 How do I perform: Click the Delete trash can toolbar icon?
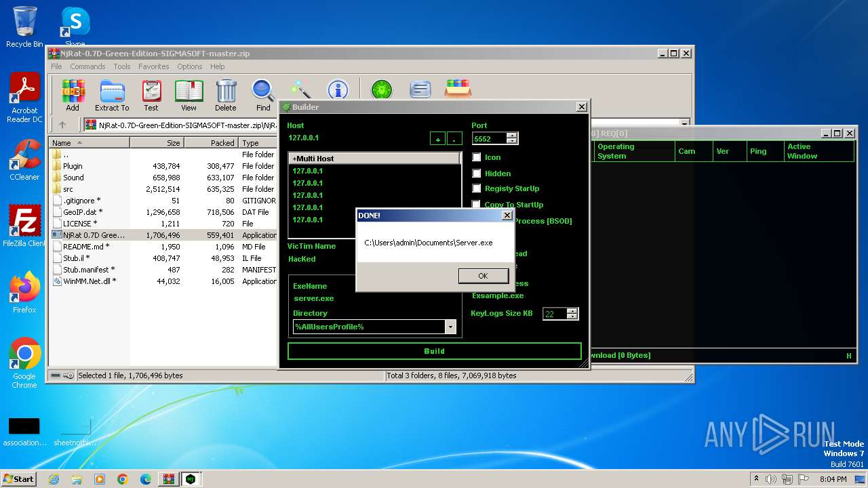click(226, 95)
